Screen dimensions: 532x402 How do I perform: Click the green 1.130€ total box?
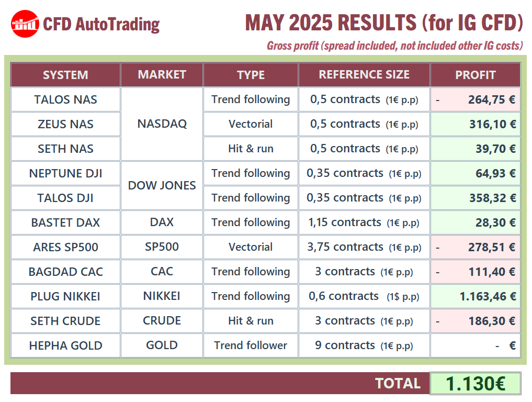[475, 384]
